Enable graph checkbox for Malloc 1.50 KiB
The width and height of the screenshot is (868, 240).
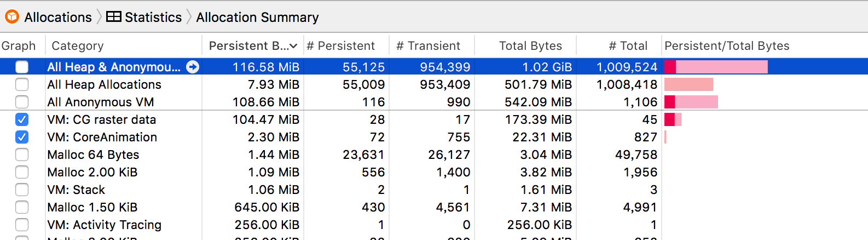pos(22,207)
